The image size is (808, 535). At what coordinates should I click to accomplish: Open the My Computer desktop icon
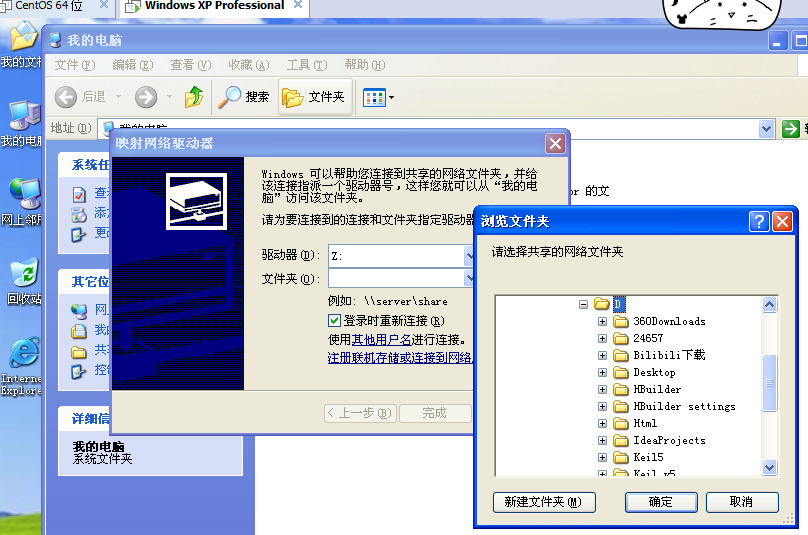point(23,124)
